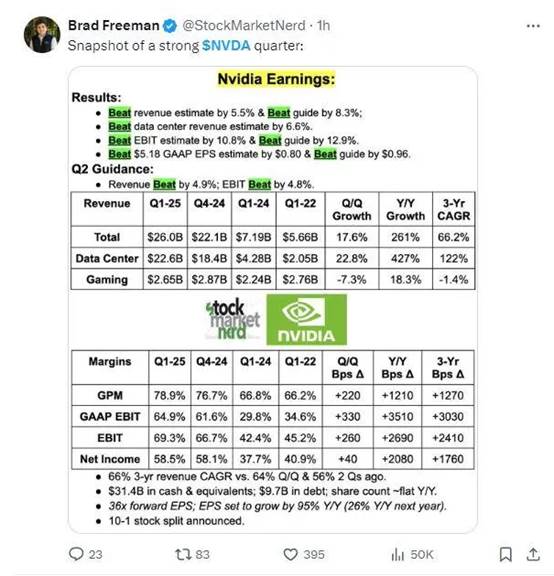The image size is (554, 576).
Task: Click the green NVIDIA logo in image
Action: point(306,319)
